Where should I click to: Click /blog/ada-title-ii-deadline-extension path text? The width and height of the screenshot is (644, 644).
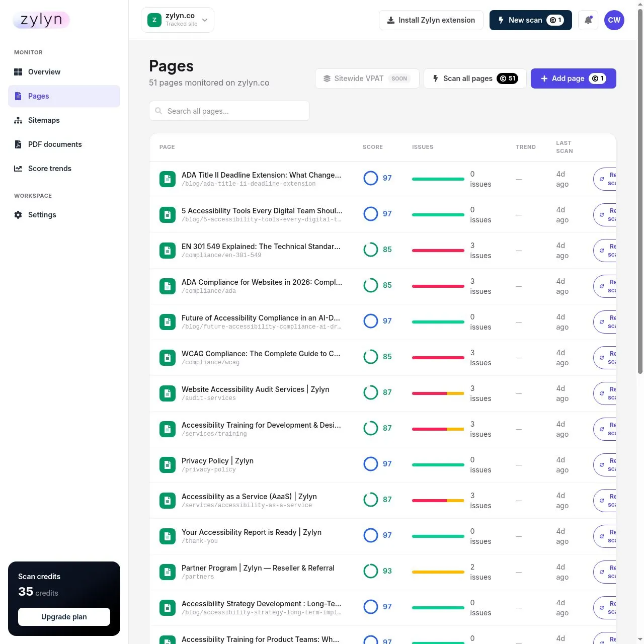[x=249, y=184]
